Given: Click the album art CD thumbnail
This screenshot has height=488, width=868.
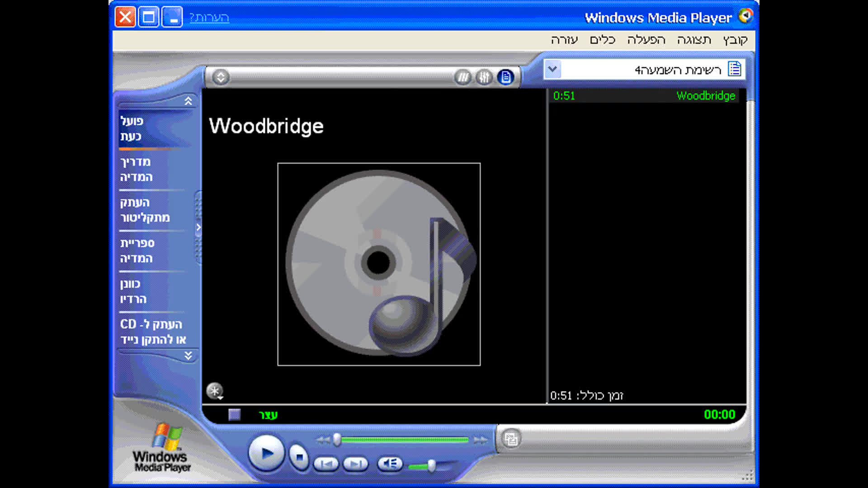Looking at the screenshot, I should tap(379, 264).
